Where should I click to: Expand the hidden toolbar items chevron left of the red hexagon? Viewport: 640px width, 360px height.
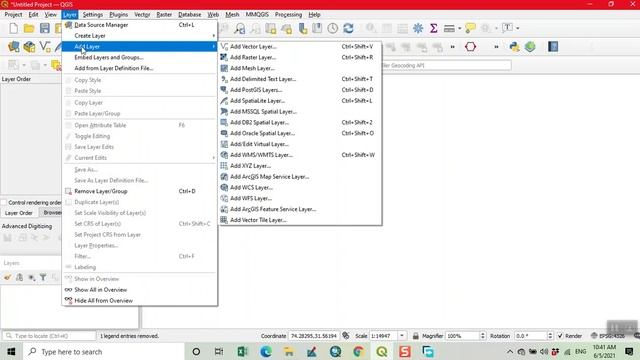pyautogui.click(x=452, y=47)
